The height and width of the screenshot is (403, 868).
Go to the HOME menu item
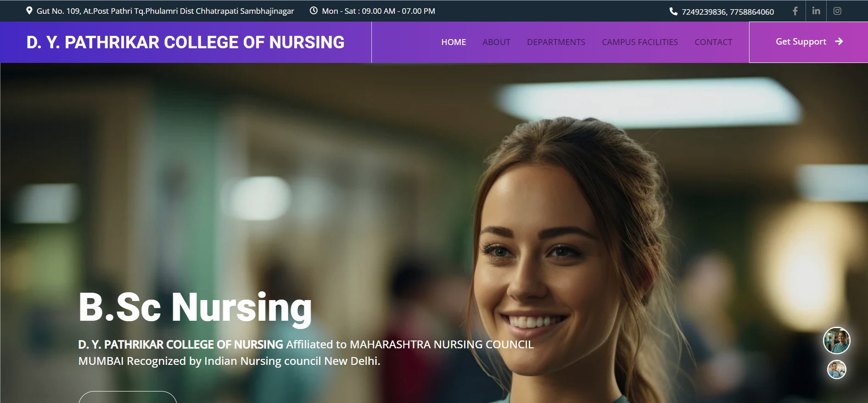[454, 42]
